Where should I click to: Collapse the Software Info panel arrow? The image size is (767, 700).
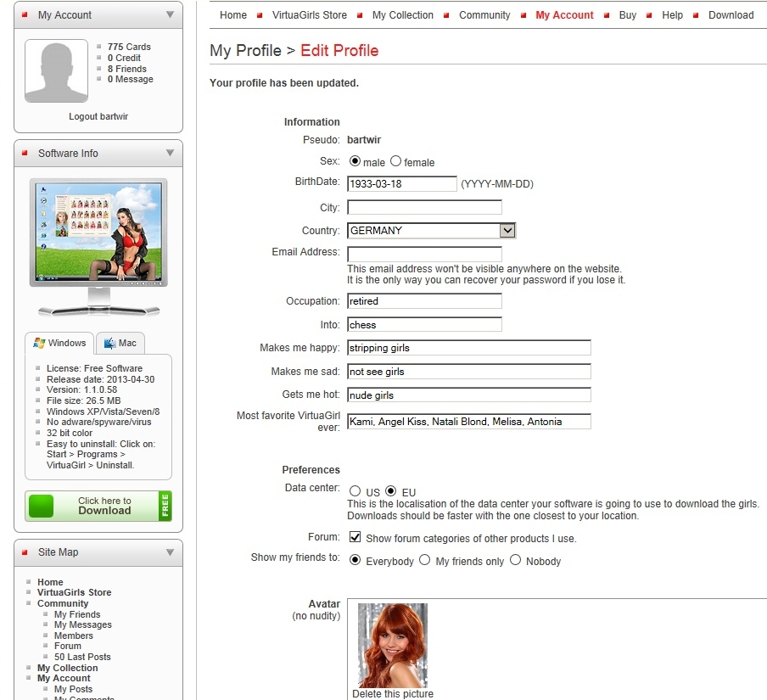pos(171,154)
